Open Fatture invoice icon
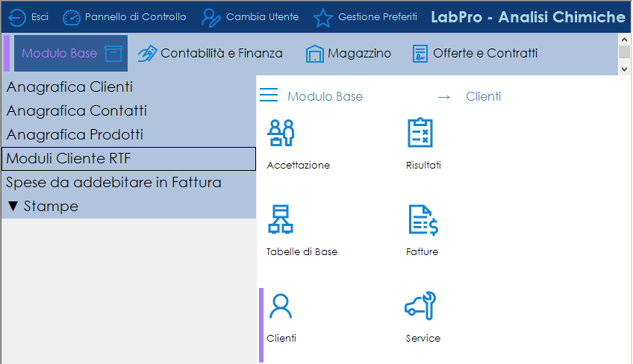 coord(423,220)
